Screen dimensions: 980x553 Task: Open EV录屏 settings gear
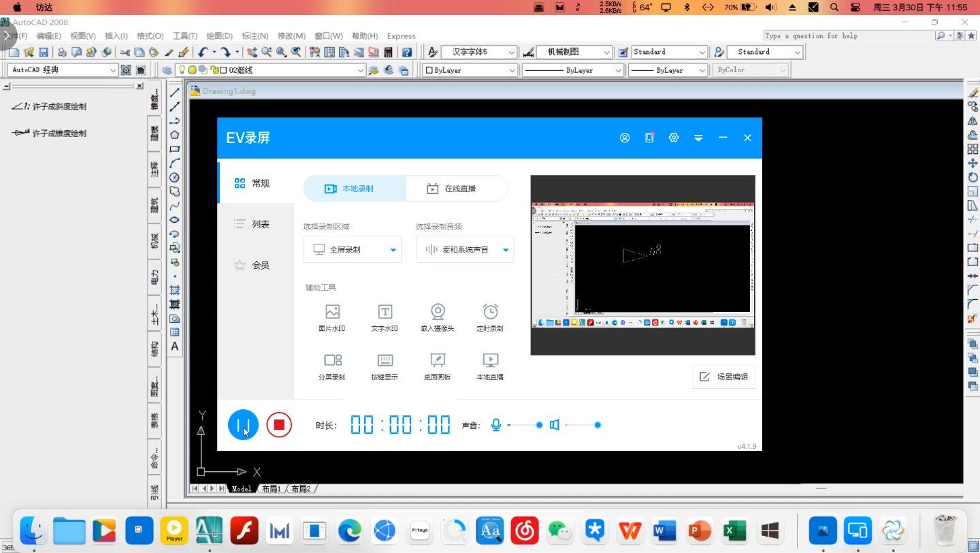click(674, 138)
